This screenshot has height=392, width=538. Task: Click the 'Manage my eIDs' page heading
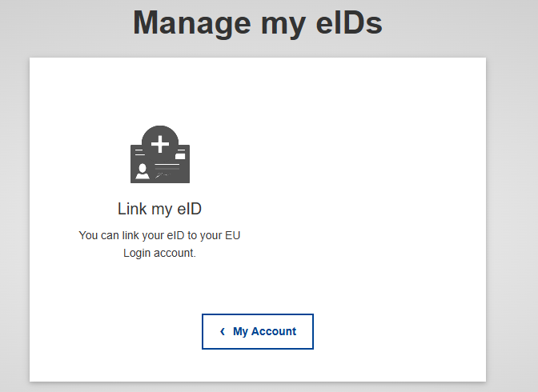click(x=258, y=22)
